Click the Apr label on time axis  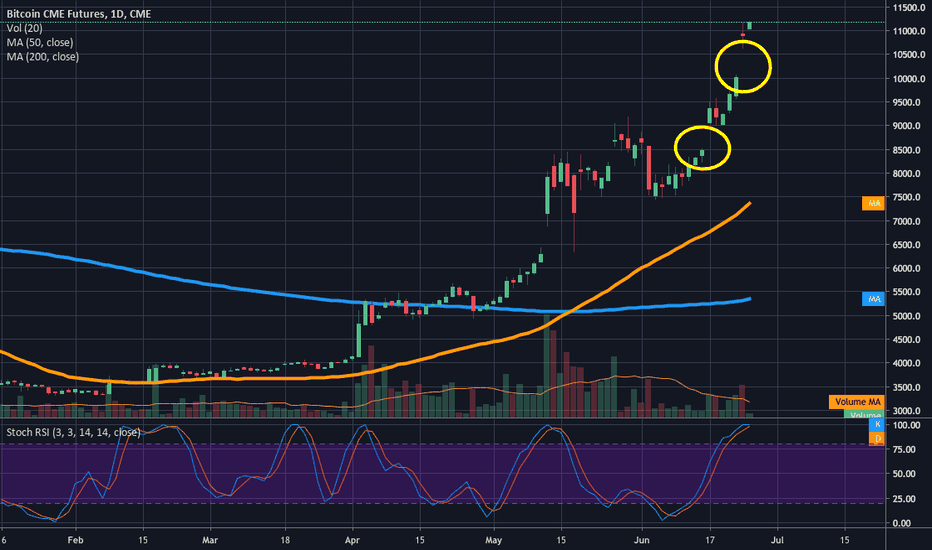tap(352, 540)
